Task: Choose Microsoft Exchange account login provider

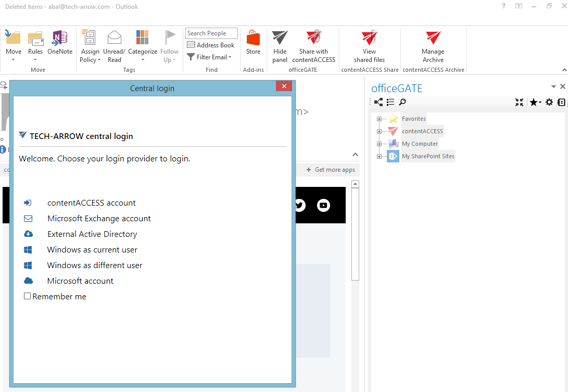Action: coord(99,218)
